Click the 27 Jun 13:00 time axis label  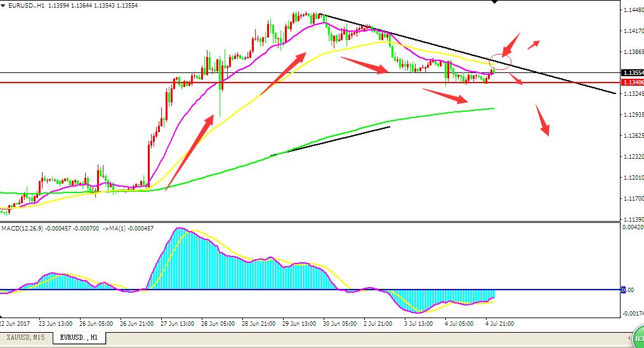[178, 323]
